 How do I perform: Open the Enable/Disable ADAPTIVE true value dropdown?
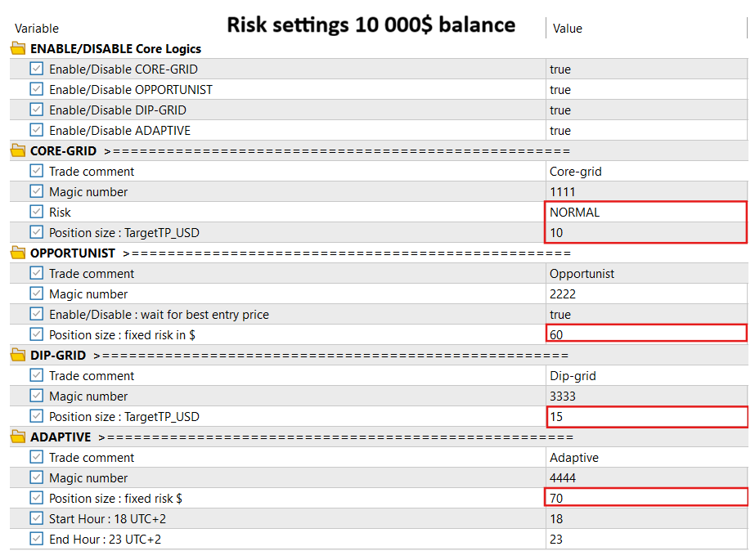coord(645,130)
